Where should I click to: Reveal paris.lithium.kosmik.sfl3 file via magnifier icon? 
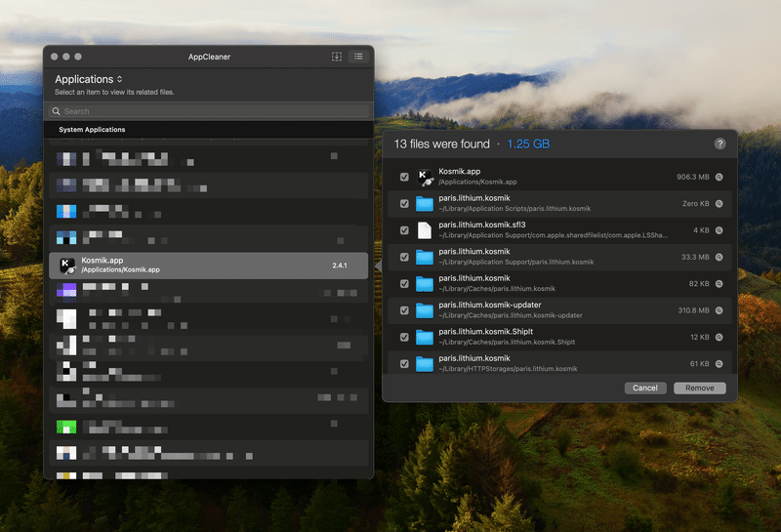pyautogui.click(x=719, y=230)
